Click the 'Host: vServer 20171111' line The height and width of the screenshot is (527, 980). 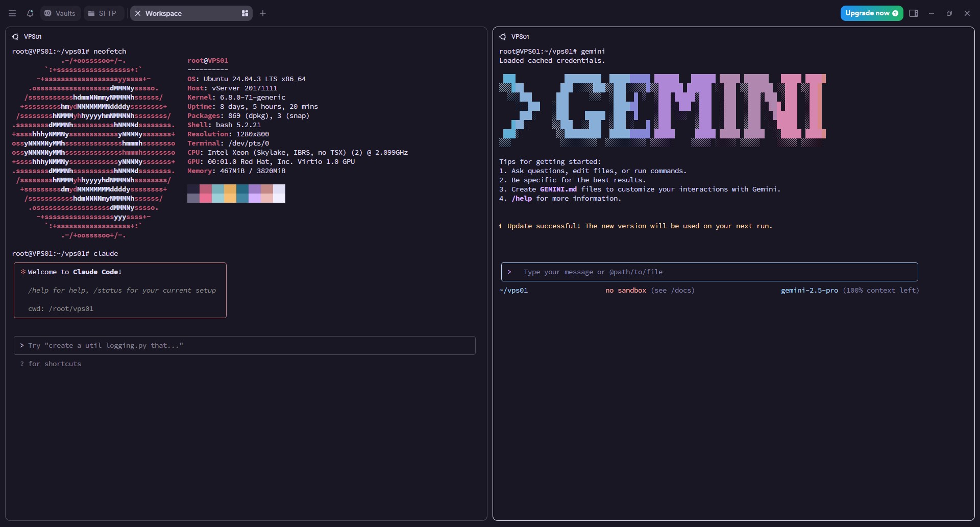tap(232, 88)
